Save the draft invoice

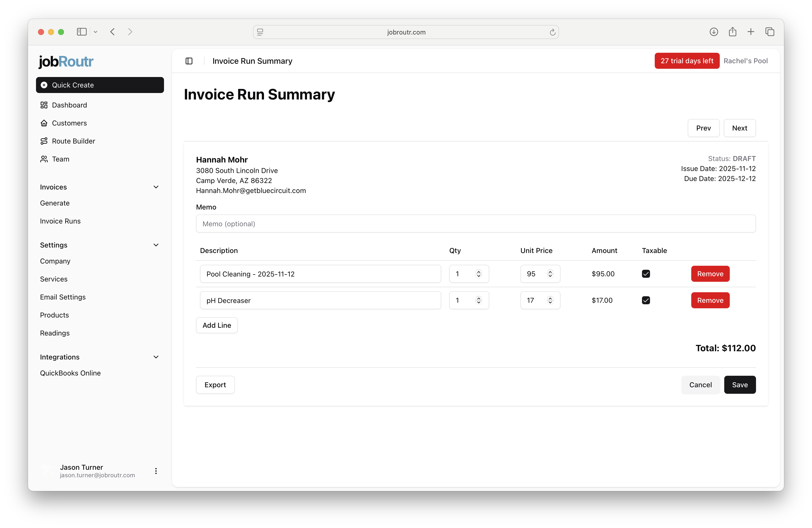(740, 384)
